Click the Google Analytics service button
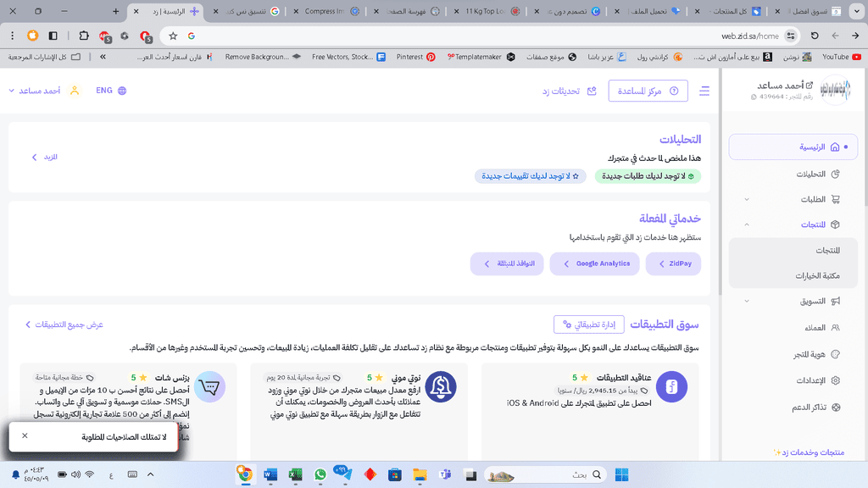The width and height of the screenshot is (868, 488). 594,264
